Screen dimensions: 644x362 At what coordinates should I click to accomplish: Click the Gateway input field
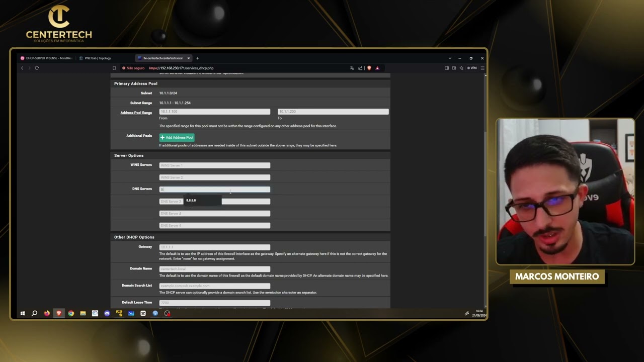click(214, 247)
